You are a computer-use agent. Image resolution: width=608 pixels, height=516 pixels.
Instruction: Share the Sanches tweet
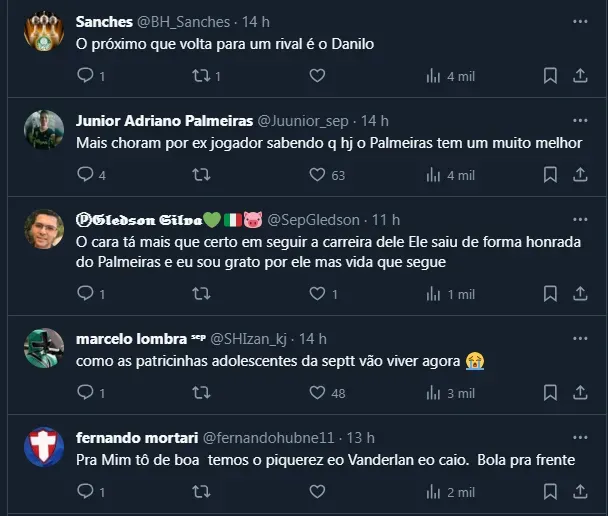(579, 75)
